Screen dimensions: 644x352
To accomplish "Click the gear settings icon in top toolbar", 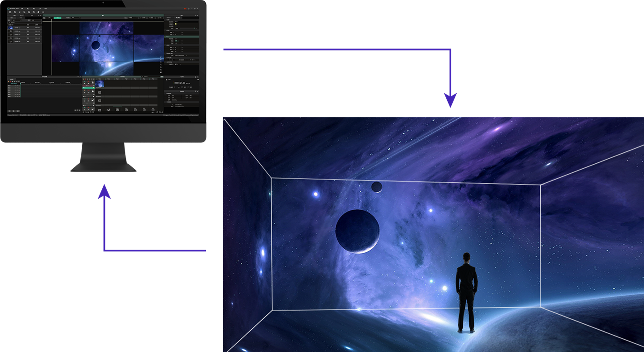I will 38,12.
